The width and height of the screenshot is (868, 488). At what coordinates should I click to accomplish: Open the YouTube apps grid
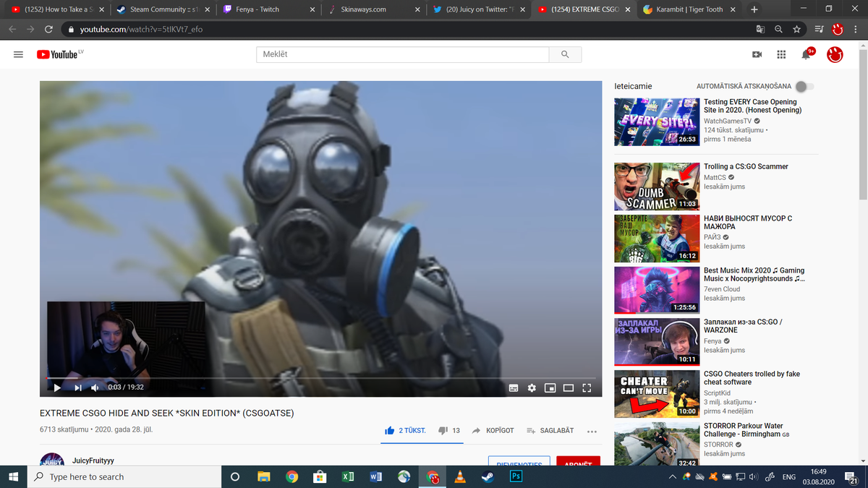click(781, 54)
